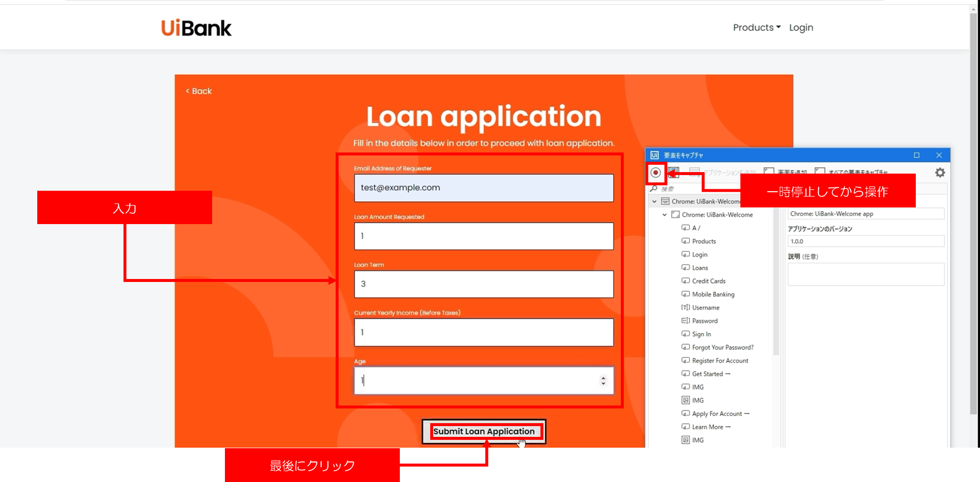The image size is (980, 482).
Task: Click the Register For Account row's icon
Action: [x=686, y=360]
